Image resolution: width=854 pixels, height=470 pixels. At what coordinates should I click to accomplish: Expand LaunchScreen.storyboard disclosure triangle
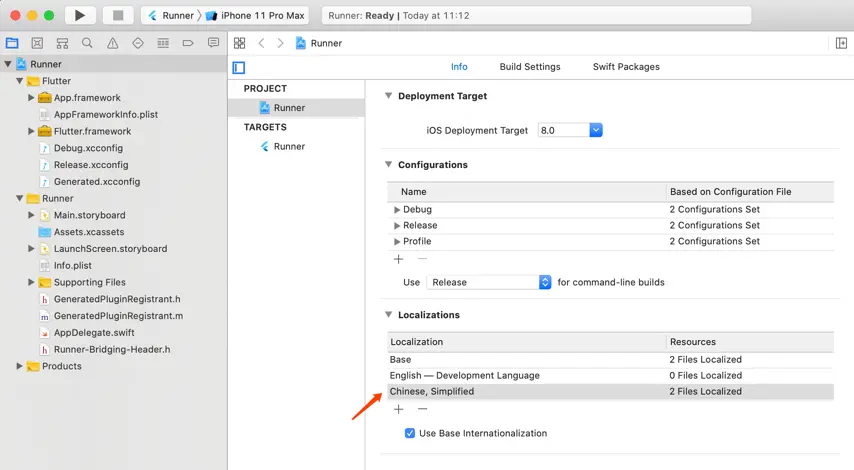pos(31,249)
